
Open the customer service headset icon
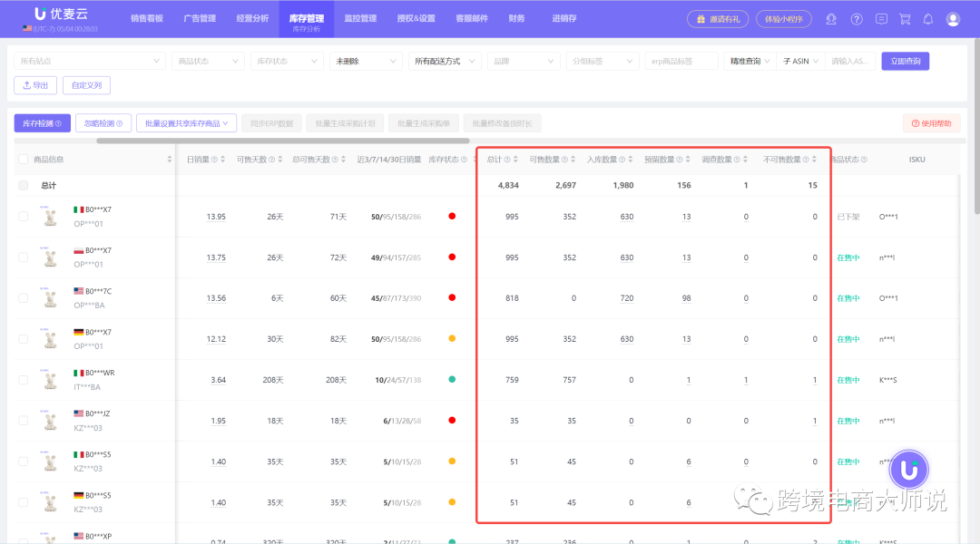pyautogui.click(x=830, y=18)
